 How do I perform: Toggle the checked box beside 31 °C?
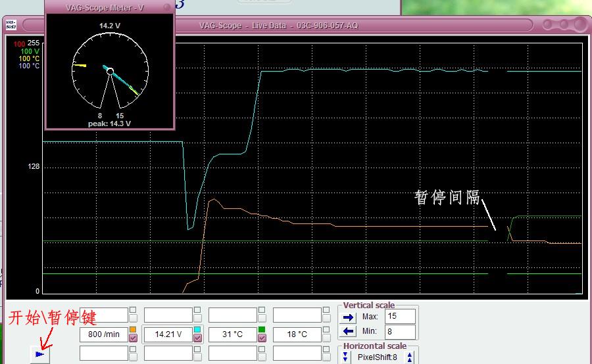point(262,338)
